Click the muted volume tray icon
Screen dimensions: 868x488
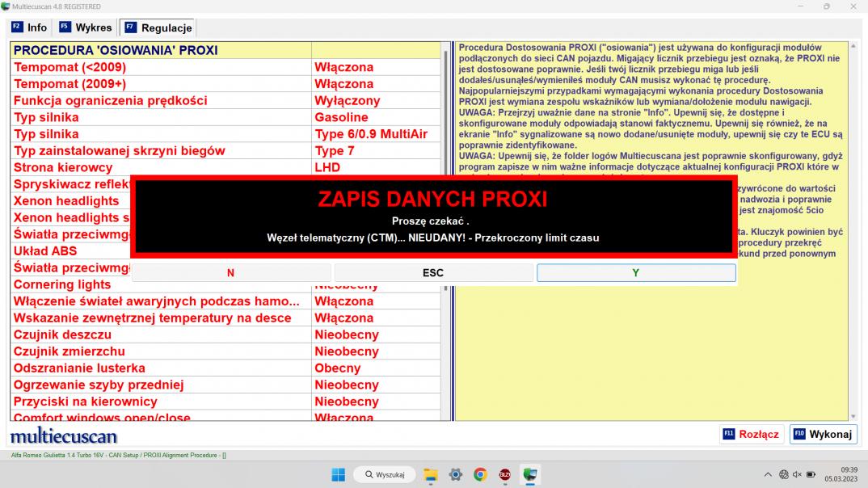[x=797, y=474]
